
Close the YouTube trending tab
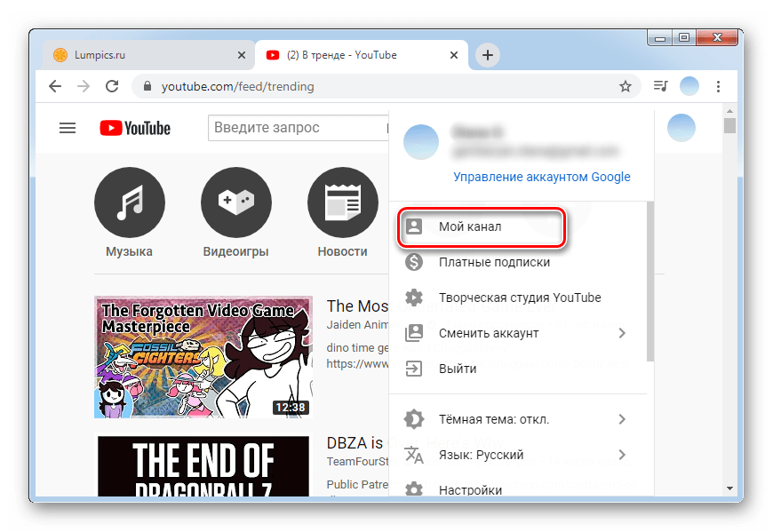pyautogui.click(x=454, y=55)
